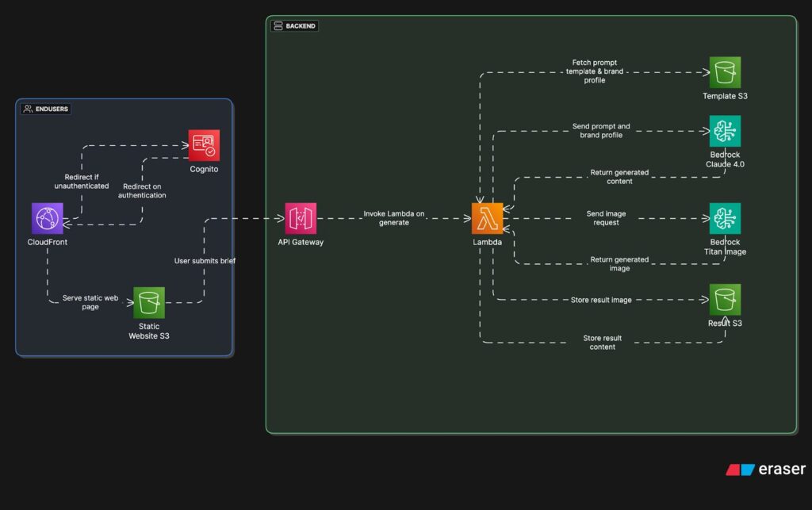The image size is (812, 510).
Task: Click the Template S3 bucket icon
Action: (725, 72)
